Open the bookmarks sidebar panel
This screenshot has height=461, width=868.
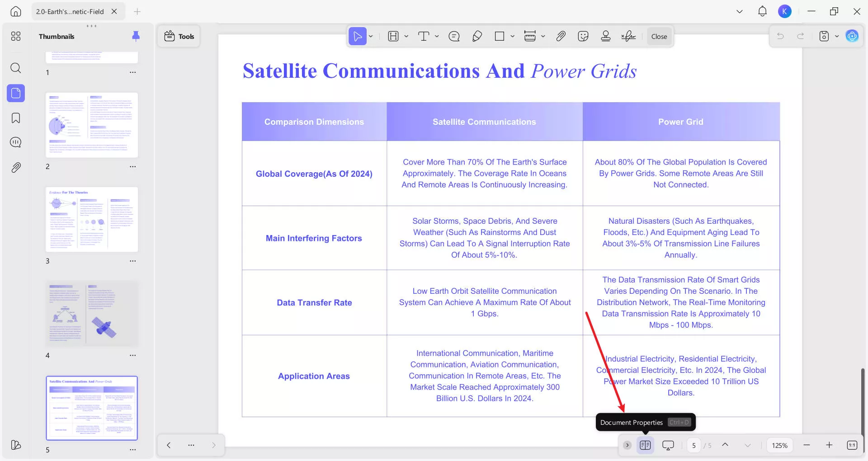point(16,118)
